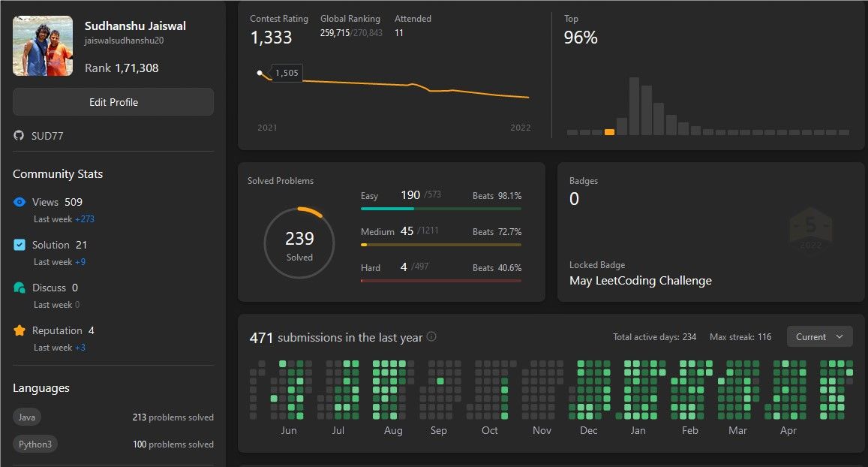Screen dimensions: 868x467
Task: Click the 213 problems solved text
Action: [173, 417]
